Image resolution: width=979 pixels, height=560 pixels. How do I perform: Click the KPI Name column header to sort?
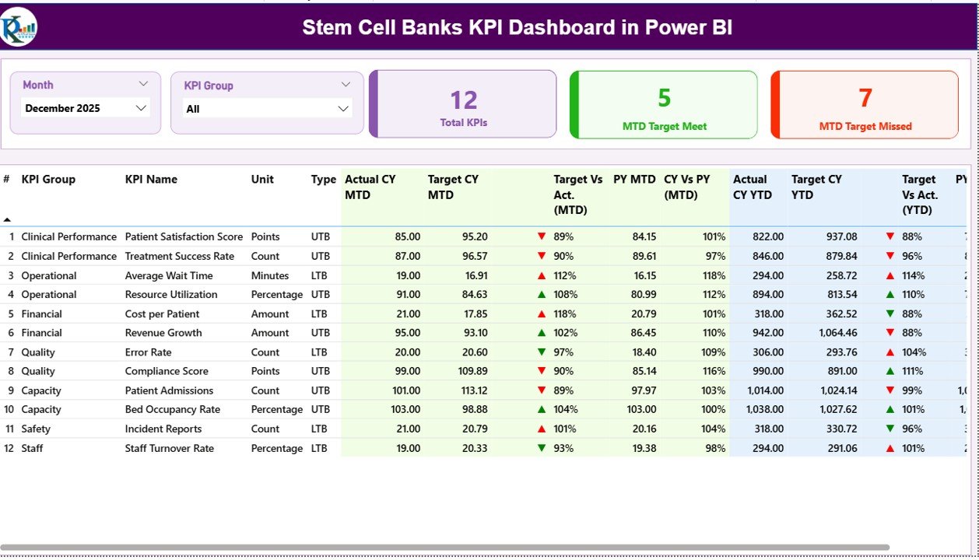tap(150, 179)
